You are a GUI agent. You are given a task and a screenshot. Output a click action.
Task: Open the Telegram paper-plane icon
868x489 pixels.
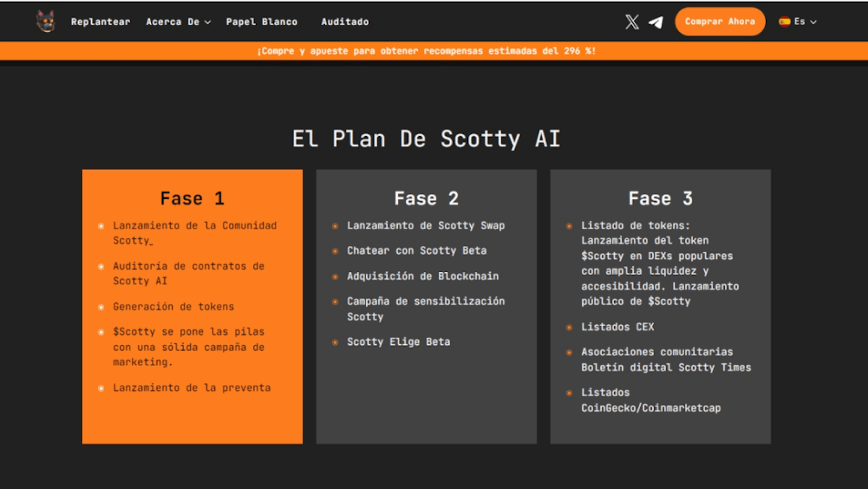pos(655,22)
